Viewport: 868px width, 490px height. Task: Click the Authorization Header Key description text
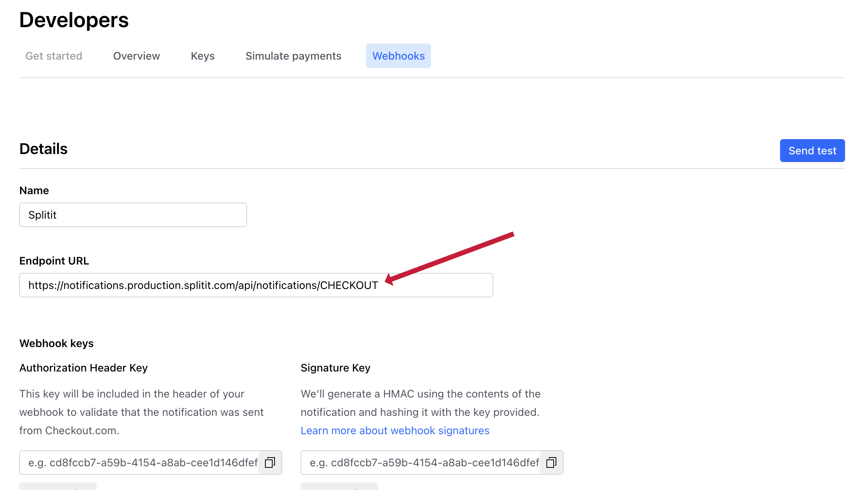(141, 412)
